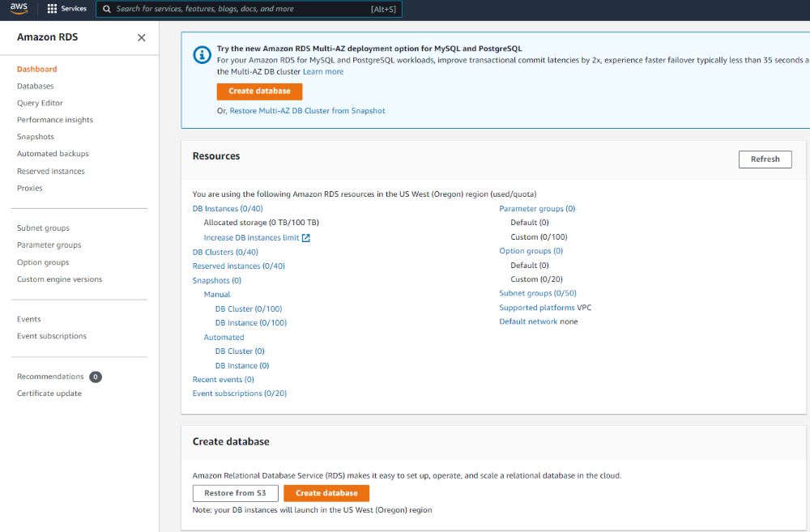810x532 pixels.
Task: Click the search magnifier icon
Action: 106,9
